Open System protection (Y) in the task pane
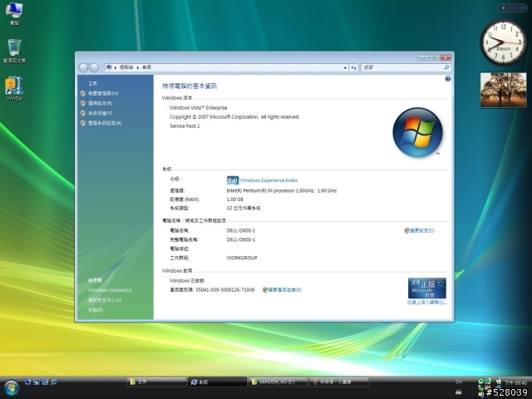This screenshot has height=399, width=532. click(x=100, y=113)
